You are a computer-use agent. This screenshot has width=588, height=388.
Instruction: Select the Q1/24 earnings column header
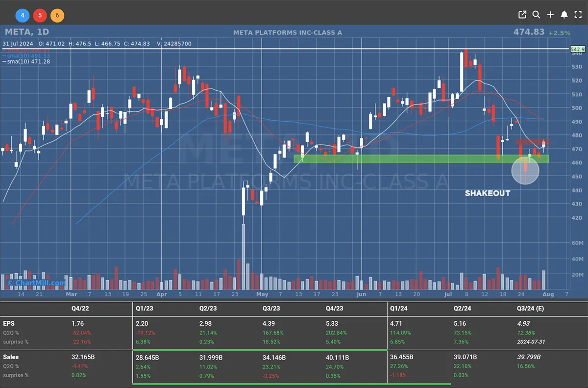(399, 308)
